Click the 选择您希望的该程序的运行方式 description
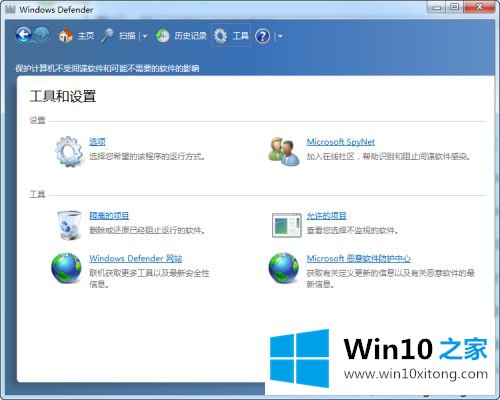This screenshot has height=400, width=500. click(147, 156)
